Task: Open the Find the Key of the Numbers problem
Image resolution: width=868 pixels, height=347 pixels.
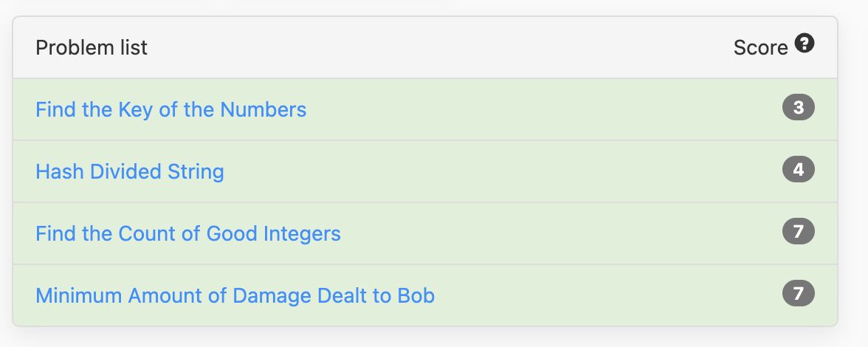Action: point(170,109)
